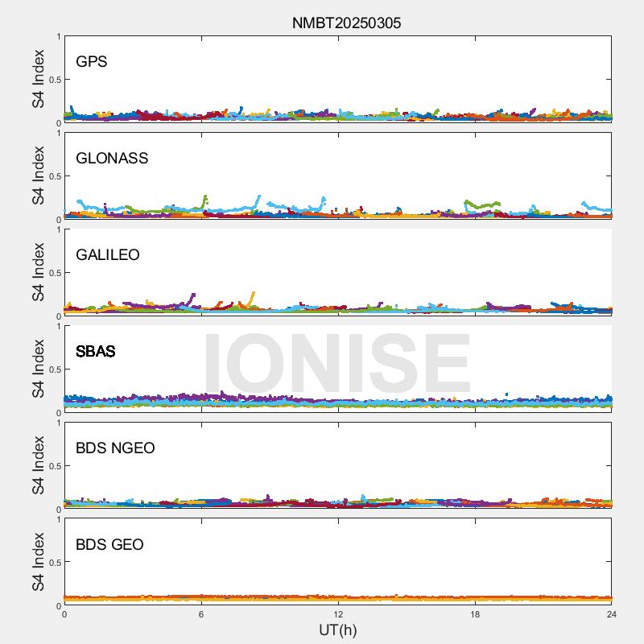Viewport: 644px width, 644px height.
Task: Click the BDS GEO panel label
Action: (109, 545)
